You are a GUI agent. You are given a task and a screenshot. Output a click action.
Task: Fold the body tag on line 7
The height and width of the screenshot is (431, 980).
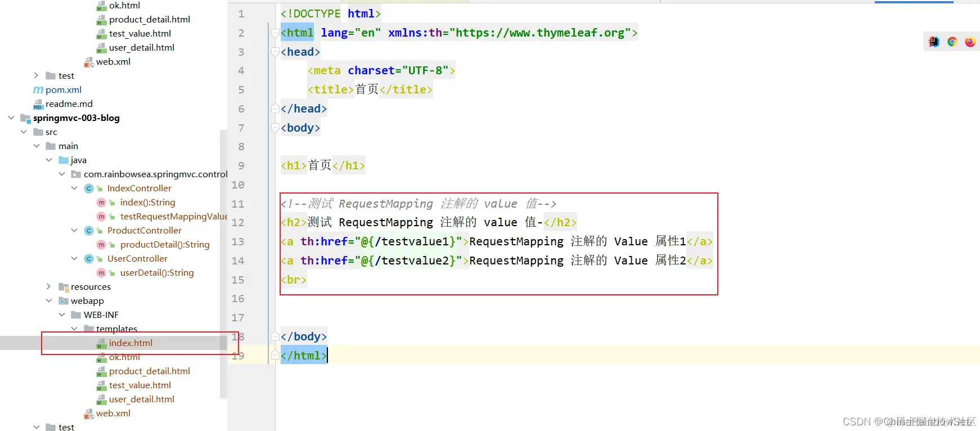[x=275, y=128]
